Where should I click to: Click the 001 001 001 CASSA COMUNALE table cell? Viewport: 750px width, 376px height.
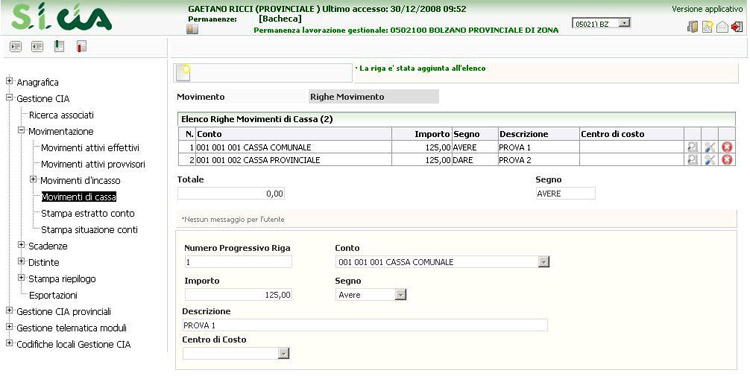click(x=293, y=147)
